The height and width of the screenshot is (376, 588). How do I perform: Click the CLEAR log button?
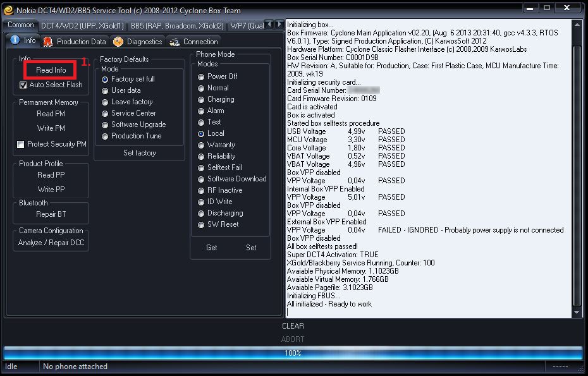[293, 326]
